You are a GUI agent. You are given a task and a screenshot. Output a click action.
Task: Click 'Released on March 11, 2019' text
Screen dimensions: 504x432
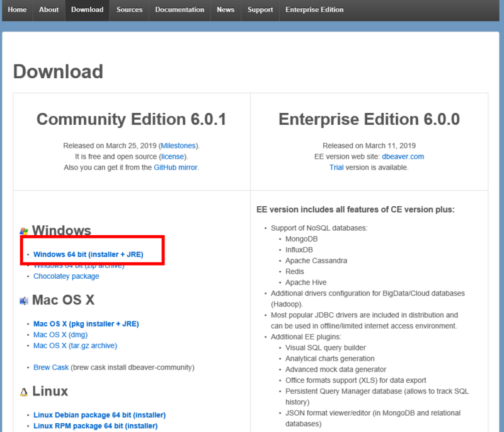click(x=369, y=146)
